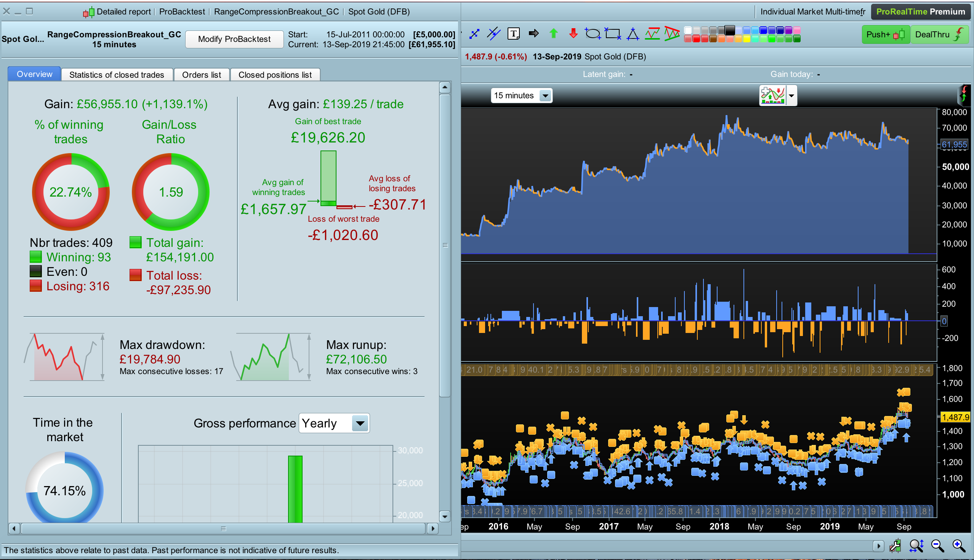Pick the yellow color swatch
974x560 pixels.
point(747,39)
